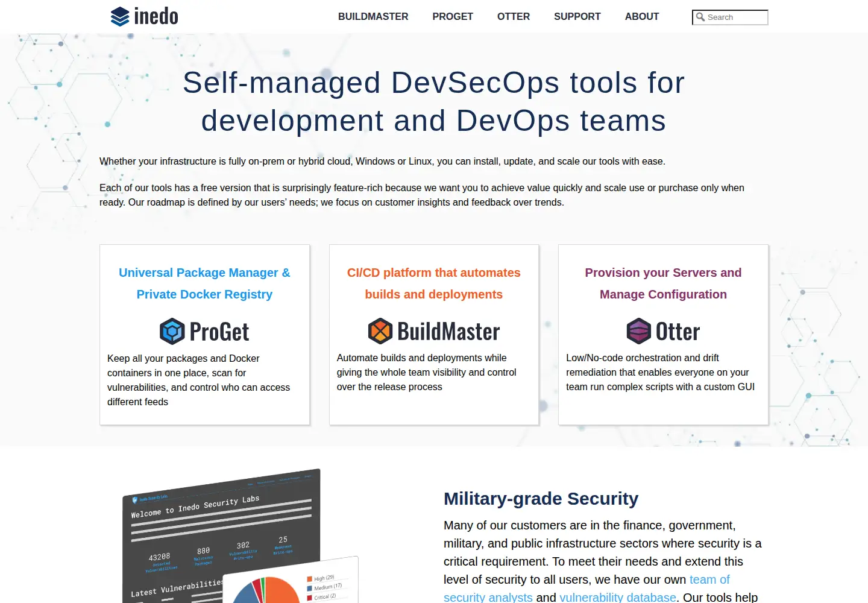Open the ABOUT nav menu
The image size is (868, 603).
pos(642,17)
